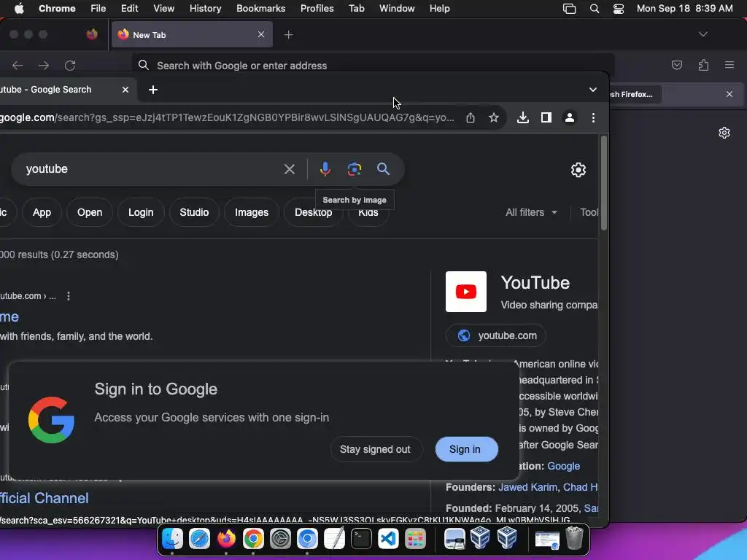
Task: Bookmark this page with star icon
Action: point(494,117)
